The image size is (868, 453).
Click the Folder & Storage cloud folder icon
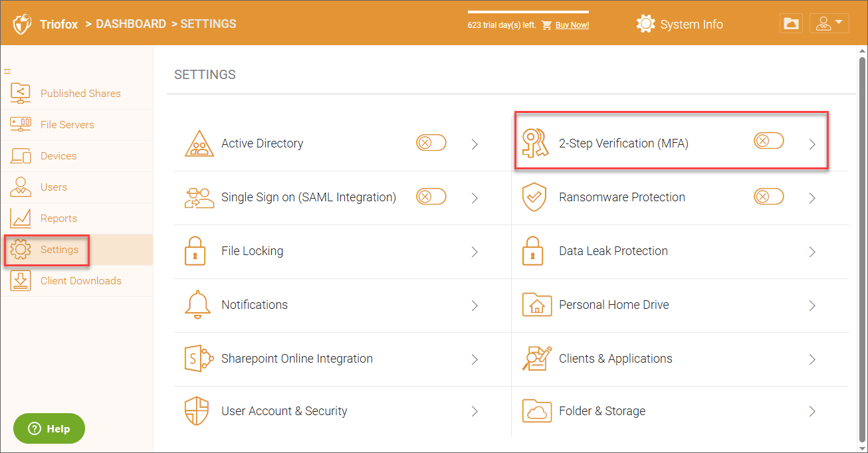point(537,411)
